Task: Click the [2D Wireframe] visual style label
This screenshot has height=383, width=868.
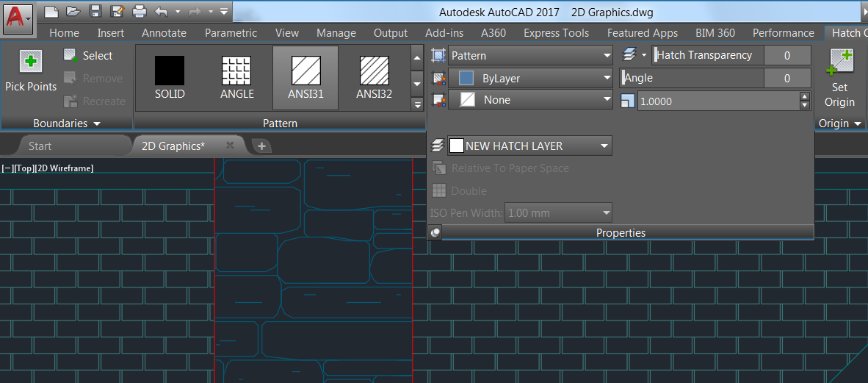Action: tap(62, 168)
